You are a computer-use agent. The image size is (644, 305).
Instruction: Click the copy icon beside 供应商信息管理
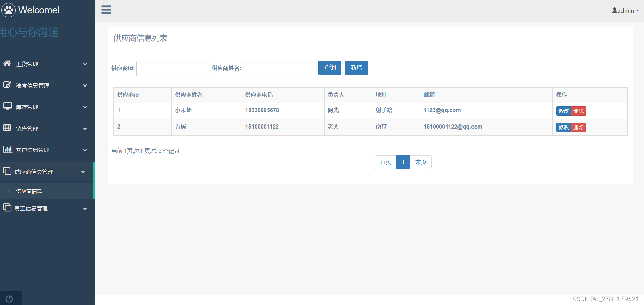point(7,171)
